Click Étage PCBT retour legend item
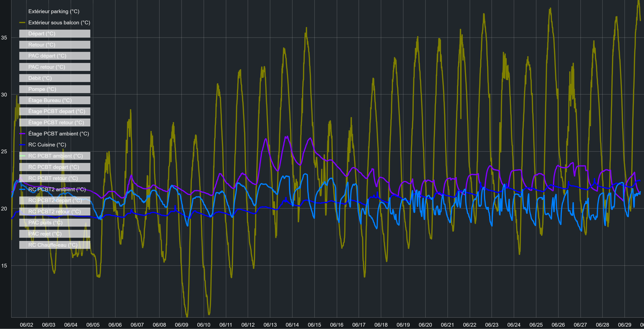 coord(56,122)
